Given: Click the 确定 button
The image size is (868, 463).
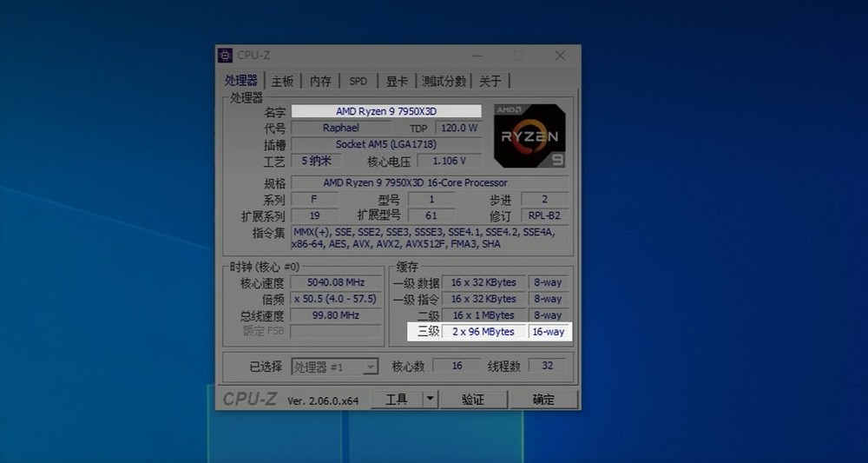Looking at the screenshot, I should click(x=543, y=400).
